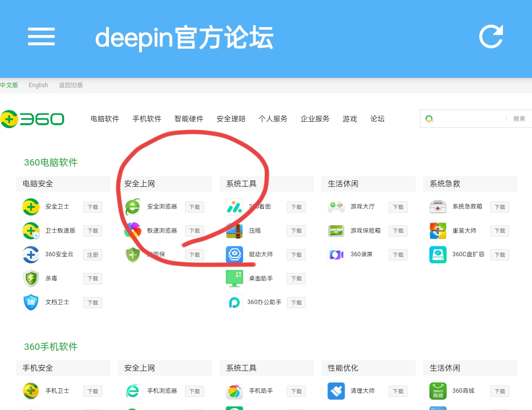Download 360办公助手
This screenshot has width=532, height=410.
[296, 303]
